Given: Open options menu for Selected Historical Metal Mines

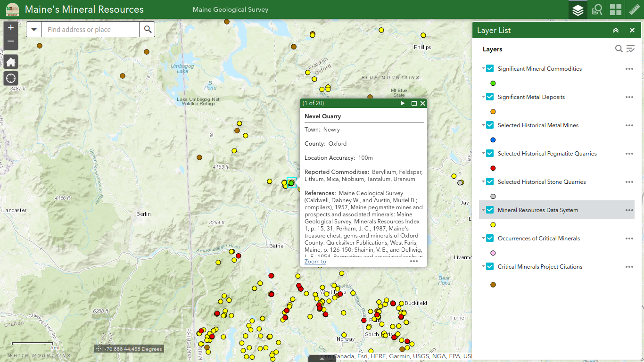Looking at the screenshot, I should (629, 125).
